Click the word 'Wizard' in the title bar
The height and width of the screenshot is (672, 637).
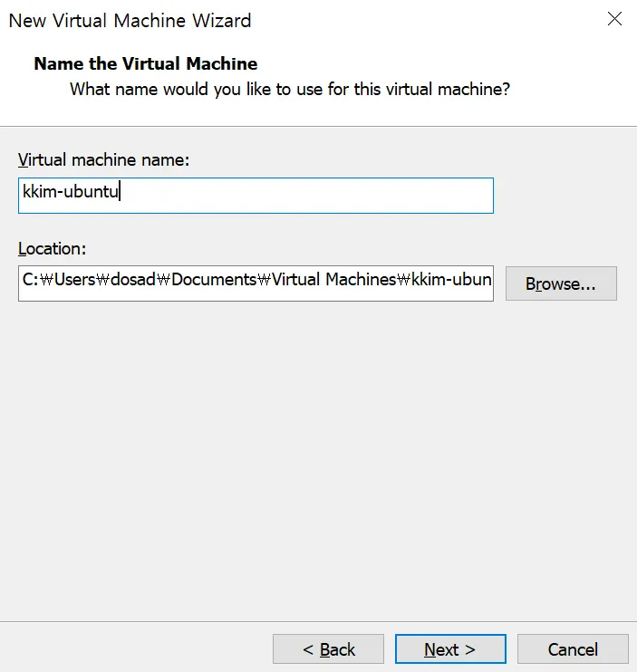222,21
